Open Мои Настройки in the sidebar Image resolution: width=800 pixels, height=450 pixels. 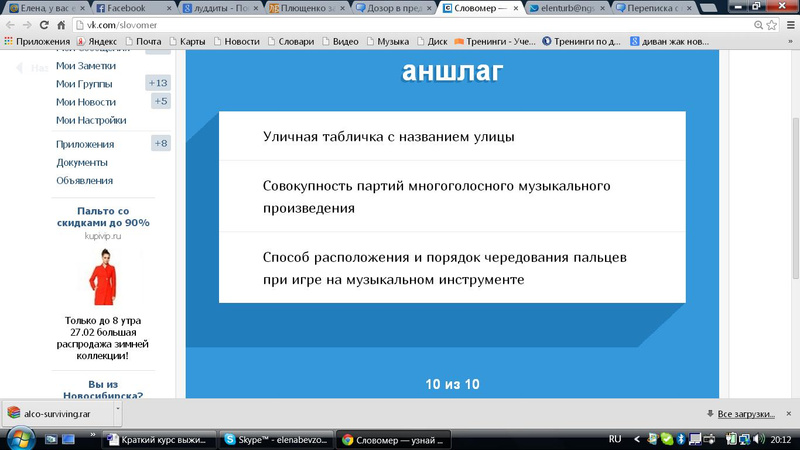(x=91, y=120)
